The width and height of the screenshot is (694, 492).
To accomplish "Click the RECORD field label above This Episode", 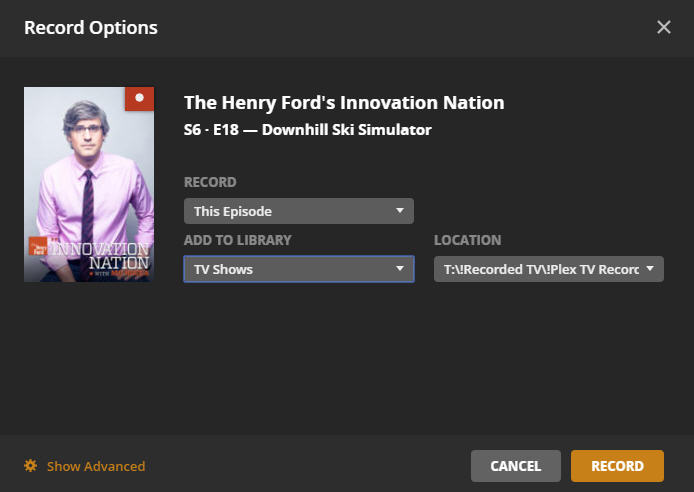I will click(210, 183).
